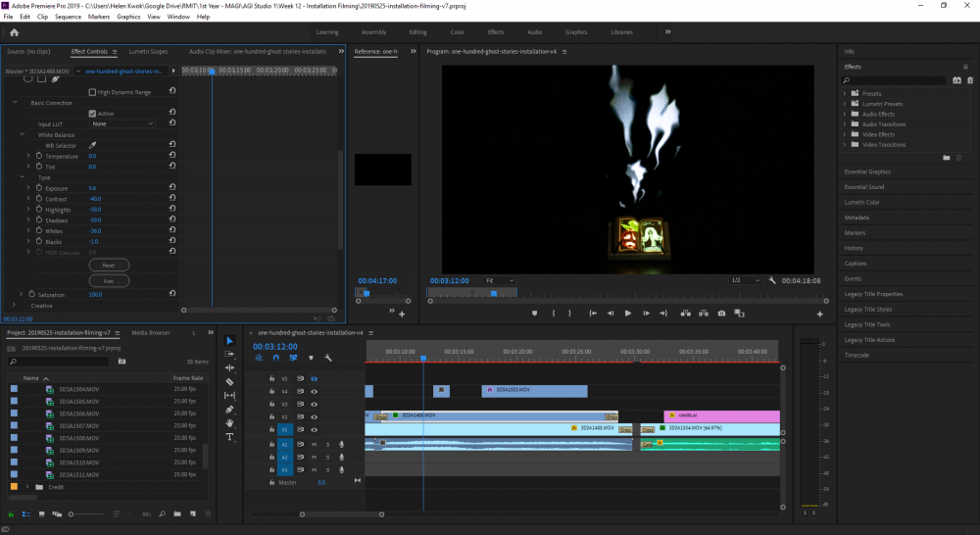980x535 pixels.
Task: Collapse the Basic Correction section
Action: 15,102
